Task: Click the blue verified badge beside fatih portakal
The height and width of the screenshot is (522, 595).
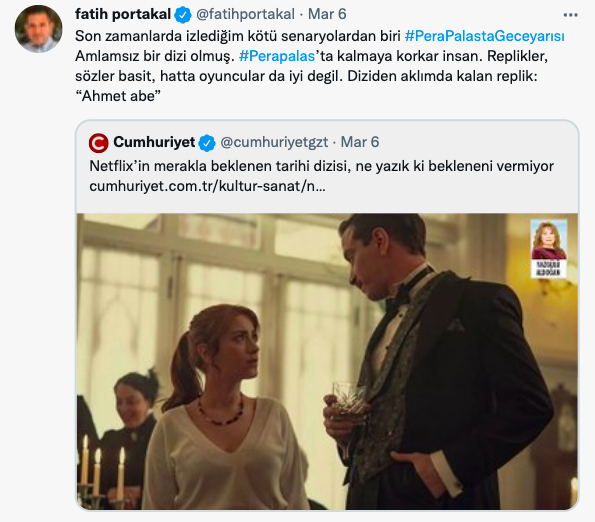Action: 183,15
